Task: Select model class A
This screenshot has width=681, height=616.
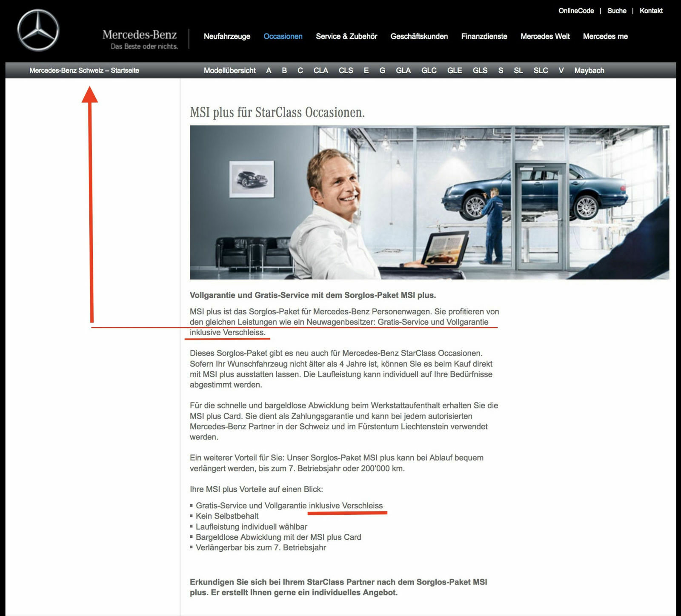Action: point(269,71)
